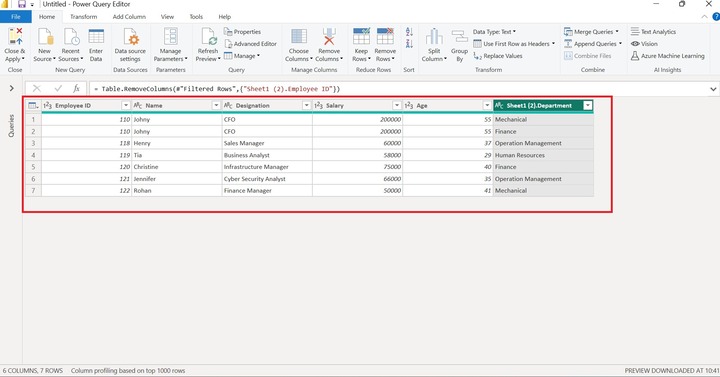Switch to the View tab
Screen dimensions: 720x377
(x=167, y=17)
